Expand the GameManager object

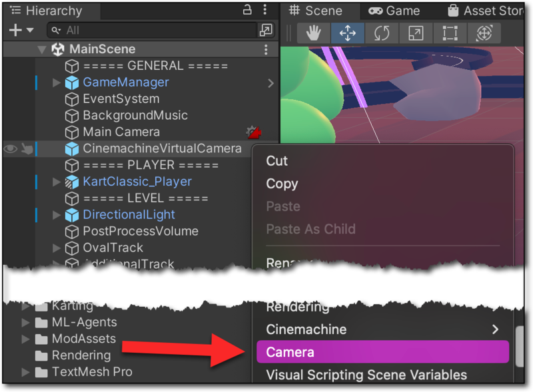(57, 83)
